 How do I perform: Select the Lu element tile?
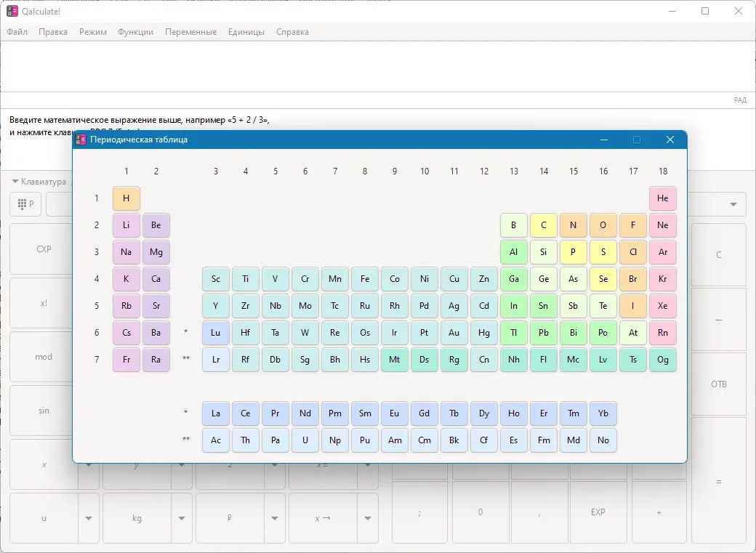[215, 333]
